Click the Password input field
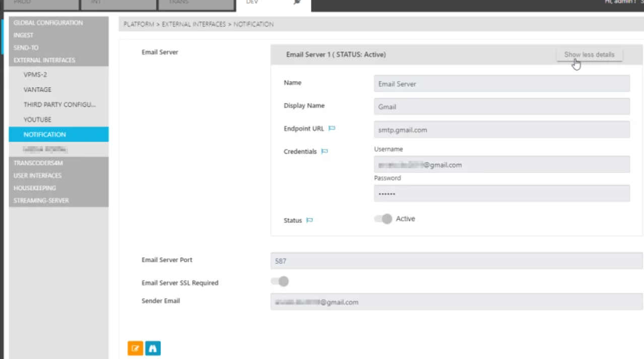The width and height of the screenshot is (644, 359). [x=501, y=194]
